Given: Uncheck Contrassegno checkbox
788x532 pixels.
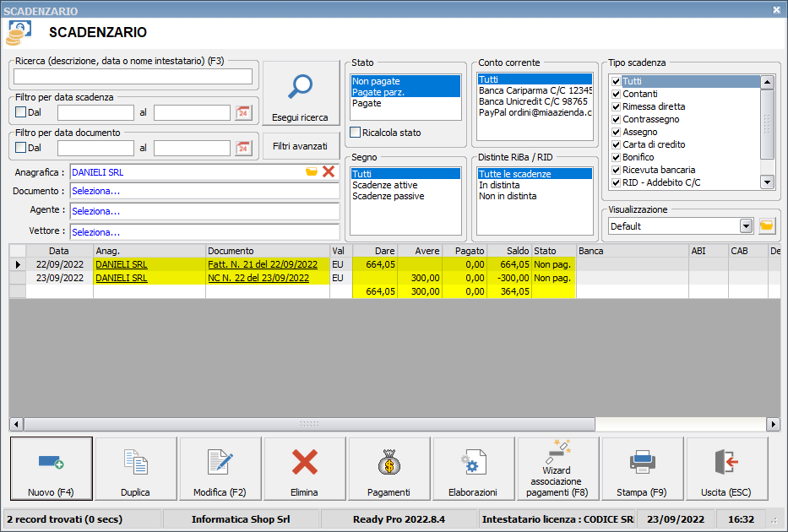Looking at the screenshot, I should pos(617,119).
